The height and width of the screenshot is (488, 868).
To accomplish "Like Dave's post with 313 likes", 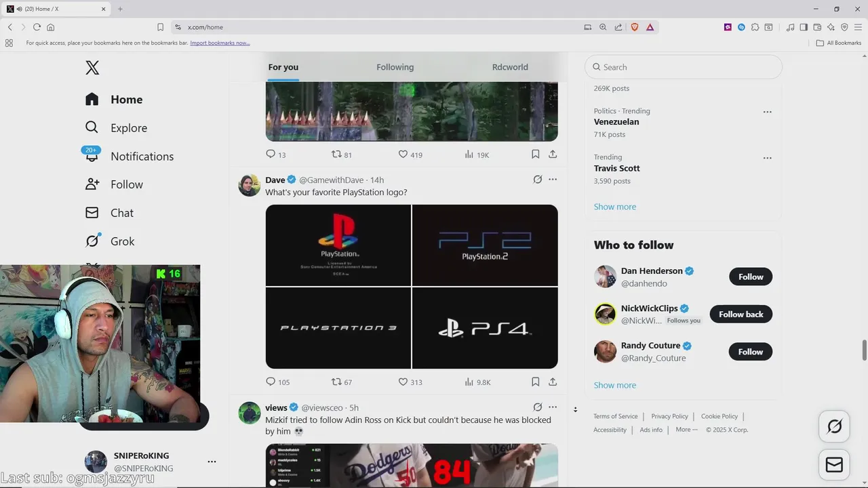I will point(410,382).
